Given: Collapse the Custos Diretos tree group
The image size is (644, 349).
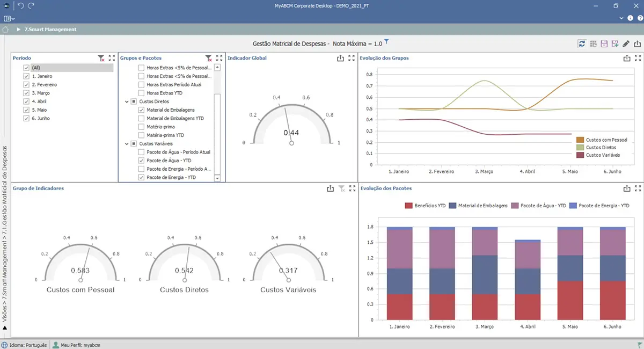Looking at the screenshot, I should pos(127,101).
